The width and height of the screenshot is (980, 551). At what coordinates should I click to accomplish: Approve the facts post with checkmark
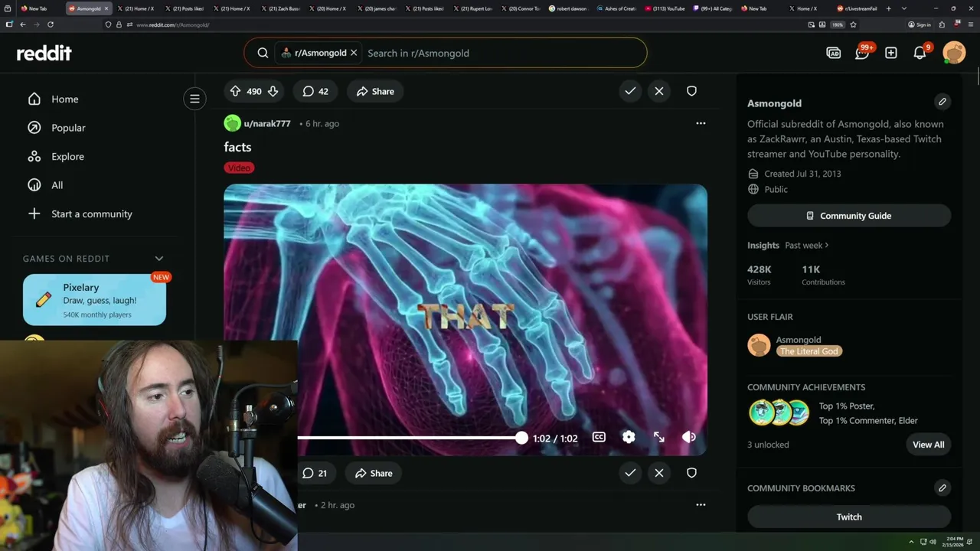pyautogui.click(x=630, y=473)
